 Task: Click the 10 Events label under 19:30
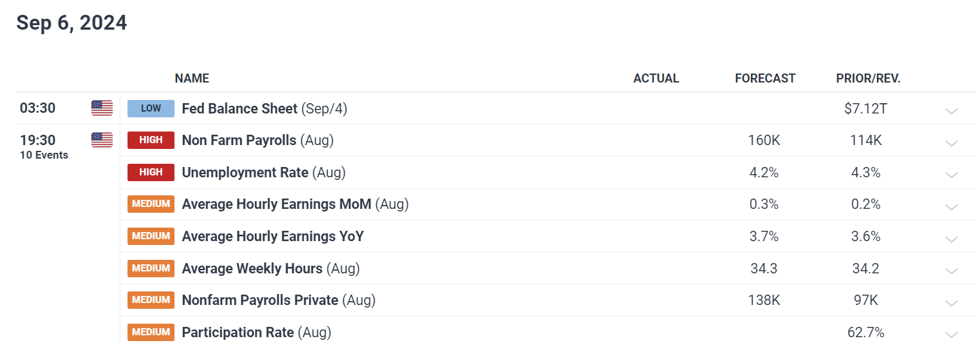(44, 155)
